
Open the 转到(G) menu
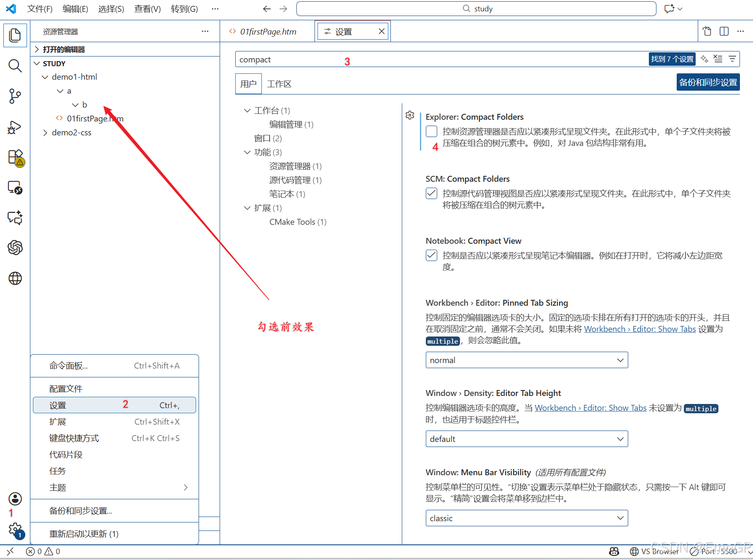click(x=184, y=9)
